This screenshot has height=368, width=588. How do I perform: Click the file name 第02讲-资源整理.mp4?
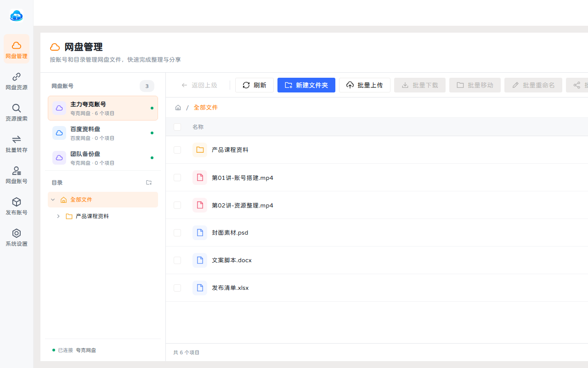[243, 205]
